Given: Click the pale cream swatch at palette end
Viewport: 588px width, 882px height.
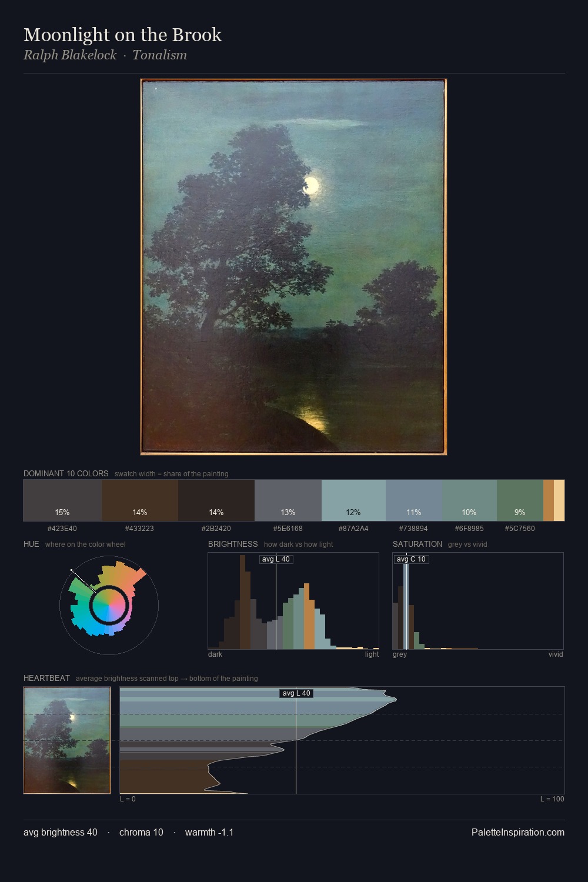Looking at the screenshot, I should (x=559, y=500).
